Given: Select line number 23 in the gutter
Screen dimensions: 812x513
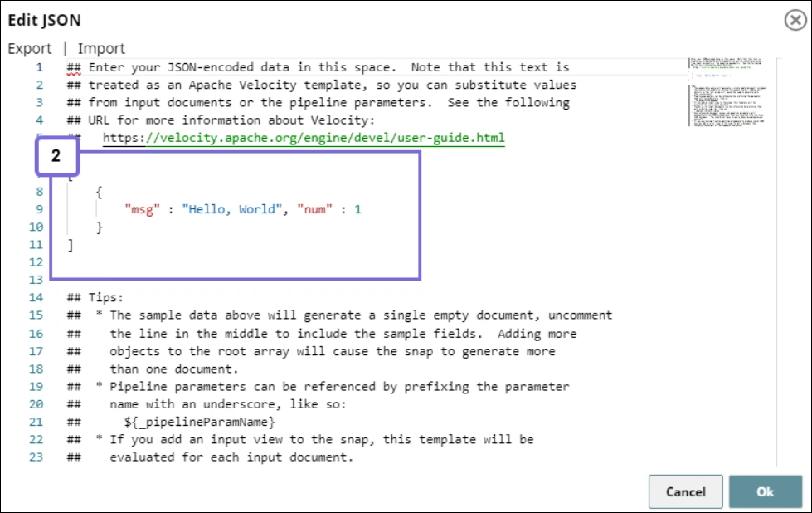Looking at the screenshot, I should coord(36,456).
